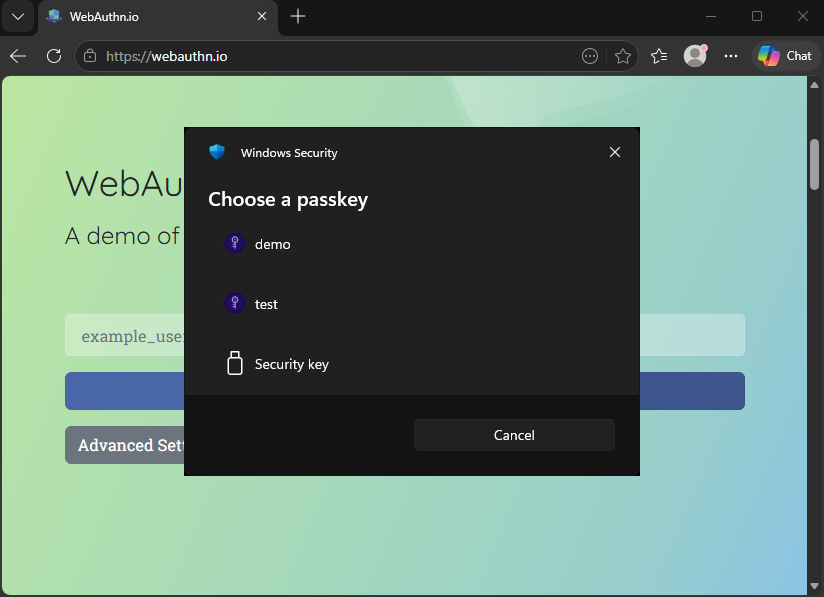View site information lock icon
The image size is (824, 597).
[90, 56]
